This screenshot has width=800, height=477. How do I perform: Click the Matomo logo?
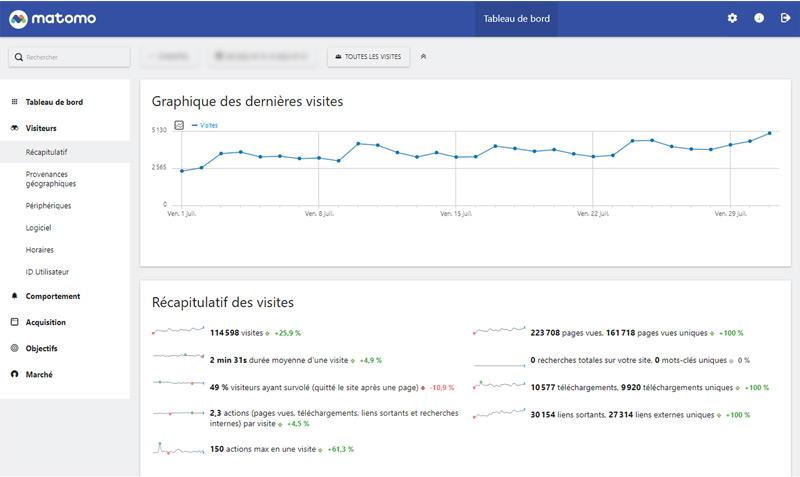55,18
